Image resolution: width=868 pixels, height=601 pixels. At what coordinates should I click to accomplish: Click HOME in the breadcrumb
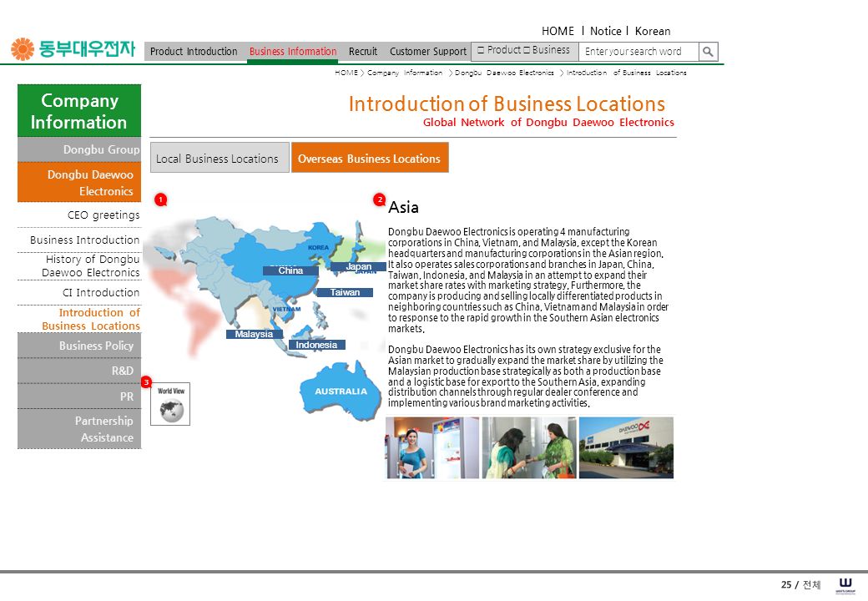click(x=346, y=73)
